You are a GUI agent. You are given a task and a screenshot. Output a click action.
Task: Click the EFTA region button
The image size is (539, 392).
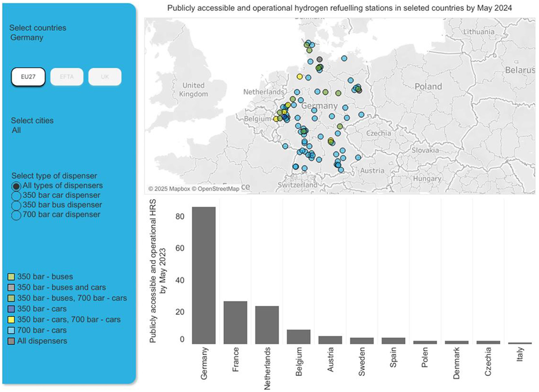click(67, 77)
